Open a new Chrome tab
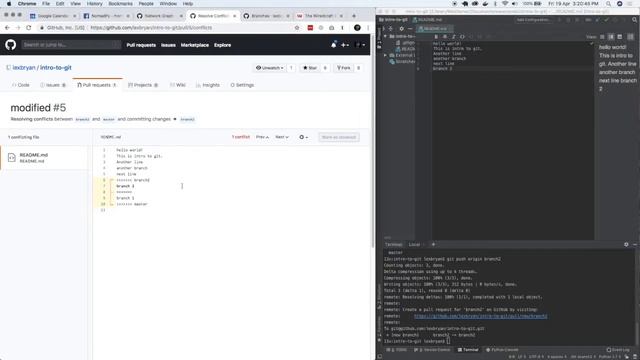Viewport: 640px width, 360px height. tap(354, 16)
